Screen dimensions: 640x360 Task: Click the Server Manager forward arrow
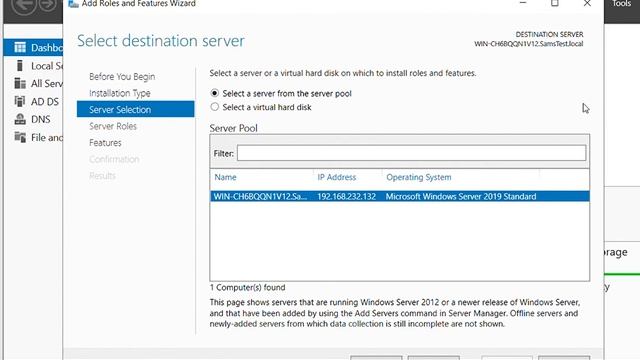(x=48, y=4)
